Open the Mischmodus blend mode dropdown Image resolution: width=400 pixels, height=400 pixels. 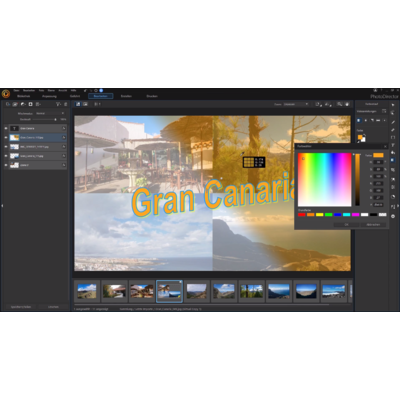pos(50,113)
